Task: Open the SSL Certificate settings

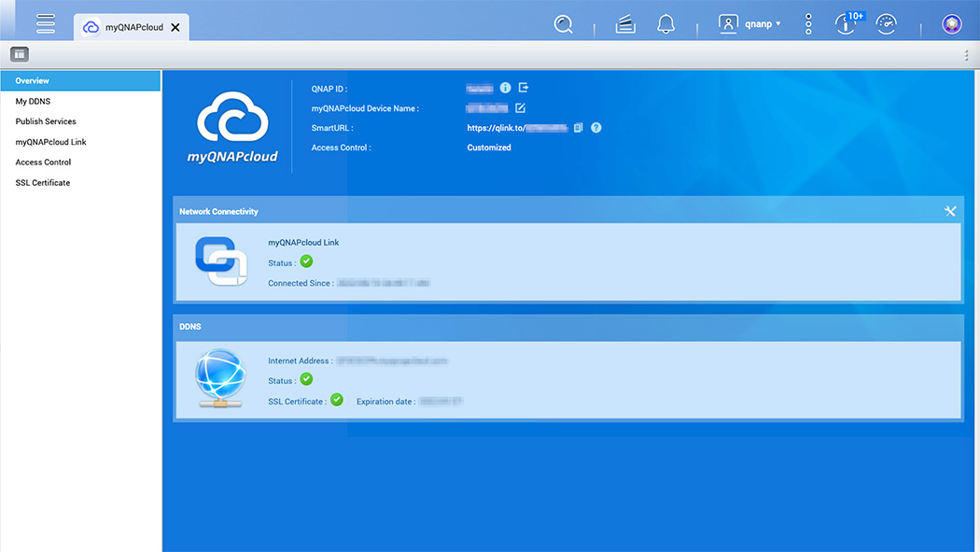Action: click(x=44, y=182)
